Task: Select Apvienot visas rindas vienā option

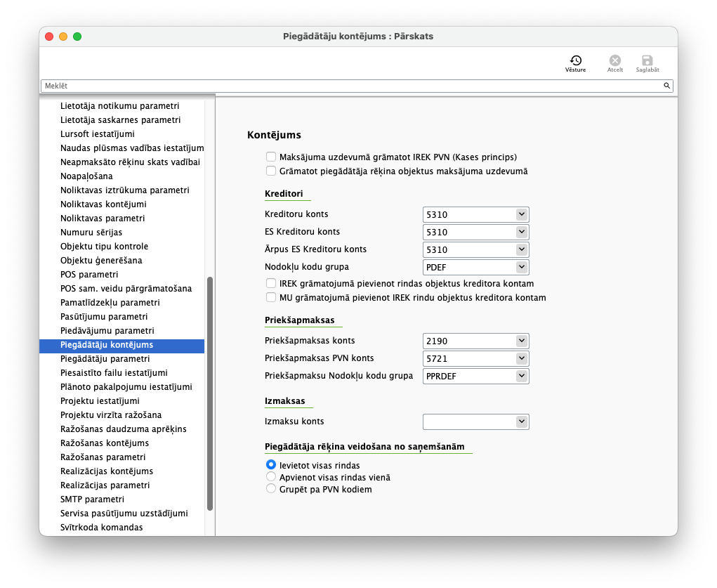Action: click(271, 477)
